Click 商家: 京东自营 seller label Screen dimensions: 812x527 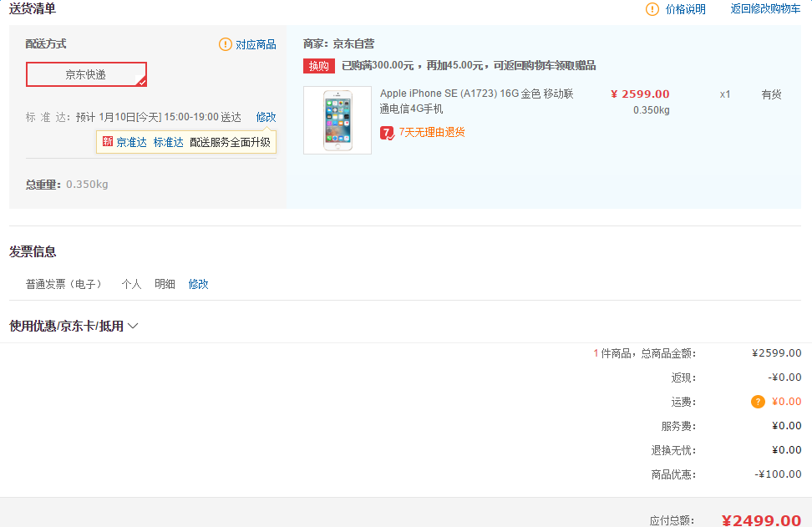[338, 44]
